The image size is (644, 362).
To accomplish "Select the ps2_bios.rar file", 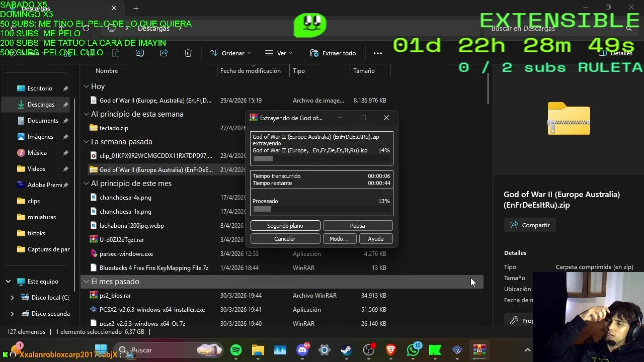I will pyautogui.click(x=115, y=296).
